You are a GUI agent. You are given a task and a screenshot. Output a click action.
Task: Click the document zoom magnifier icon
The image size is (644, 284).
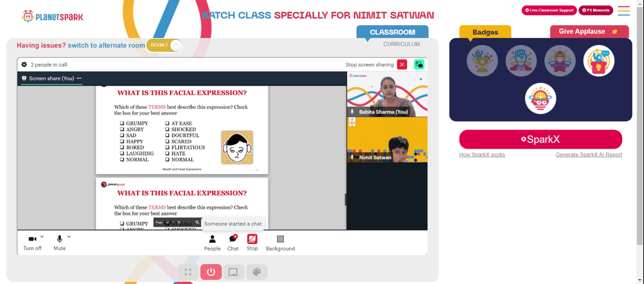(x=197, y=222)
